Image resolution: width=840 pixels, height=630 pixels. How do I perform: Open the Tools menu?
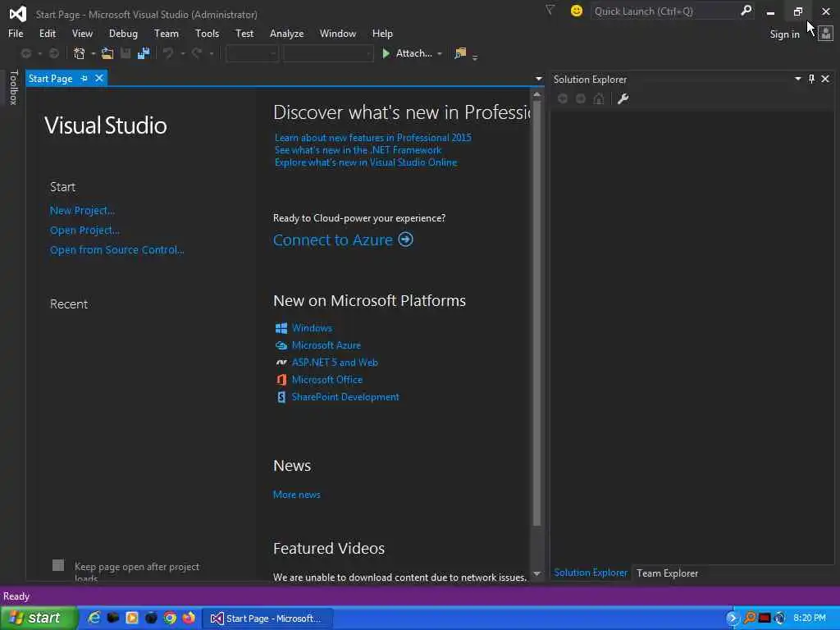207,33
